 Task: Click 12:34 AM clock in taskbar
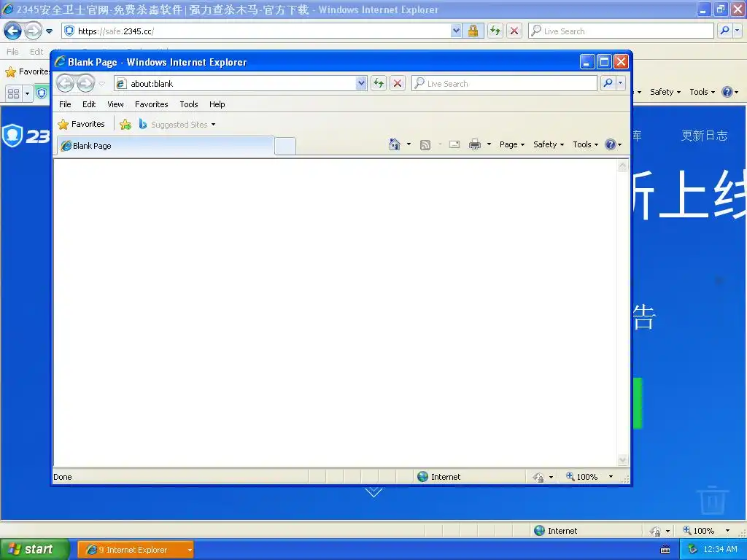click(720, 550)
